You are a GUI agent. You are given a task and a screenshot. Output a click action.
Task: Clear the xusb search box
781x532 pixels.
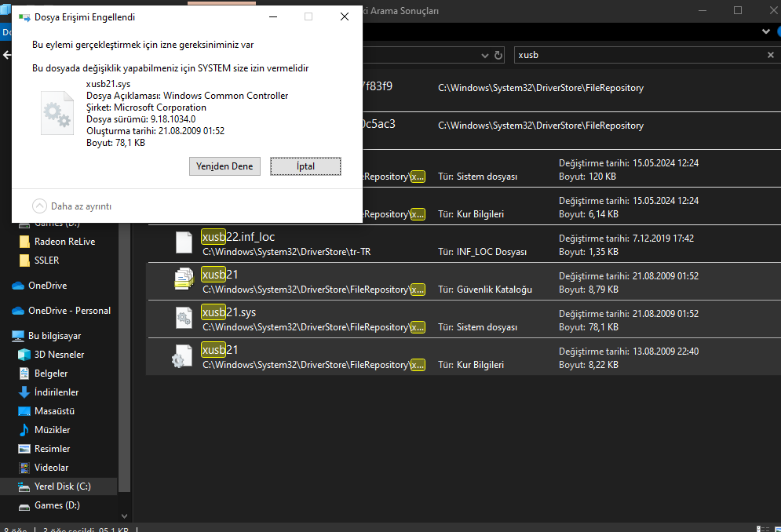[x=770, y=55]
